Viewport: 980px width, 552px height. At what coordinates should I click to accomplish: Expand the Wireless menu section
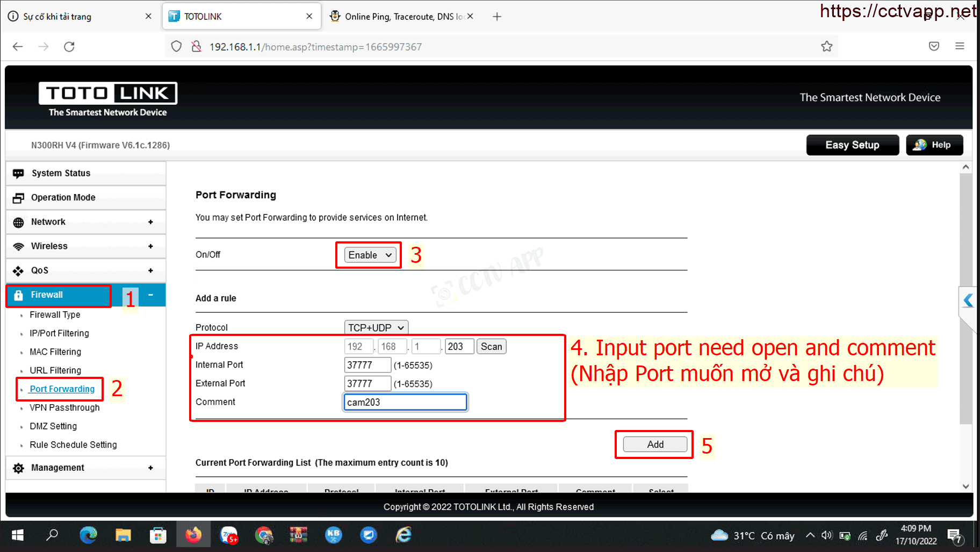(x=150, y=246)
